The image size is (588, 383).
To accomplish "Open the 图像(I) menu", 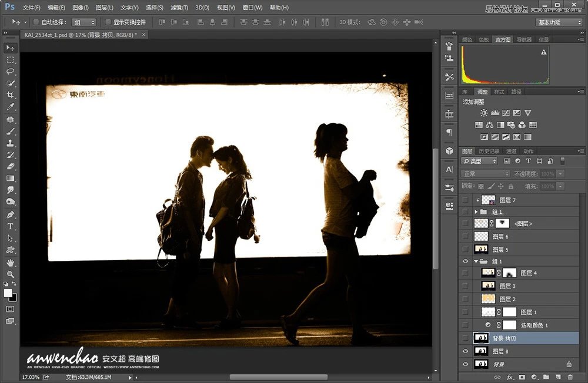I will click(80, 8).
